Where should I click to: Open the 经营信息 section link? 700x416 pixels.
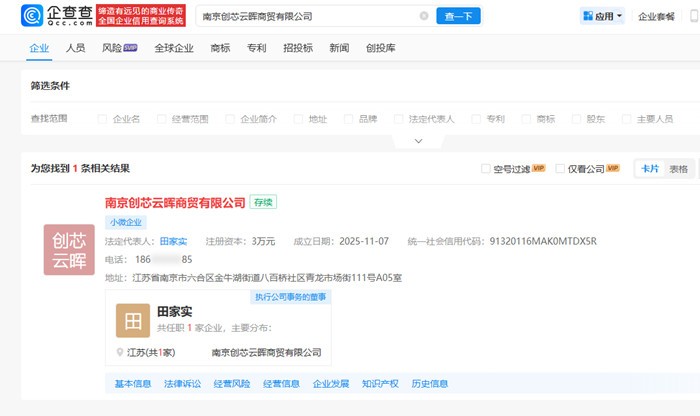pos(281,384)
